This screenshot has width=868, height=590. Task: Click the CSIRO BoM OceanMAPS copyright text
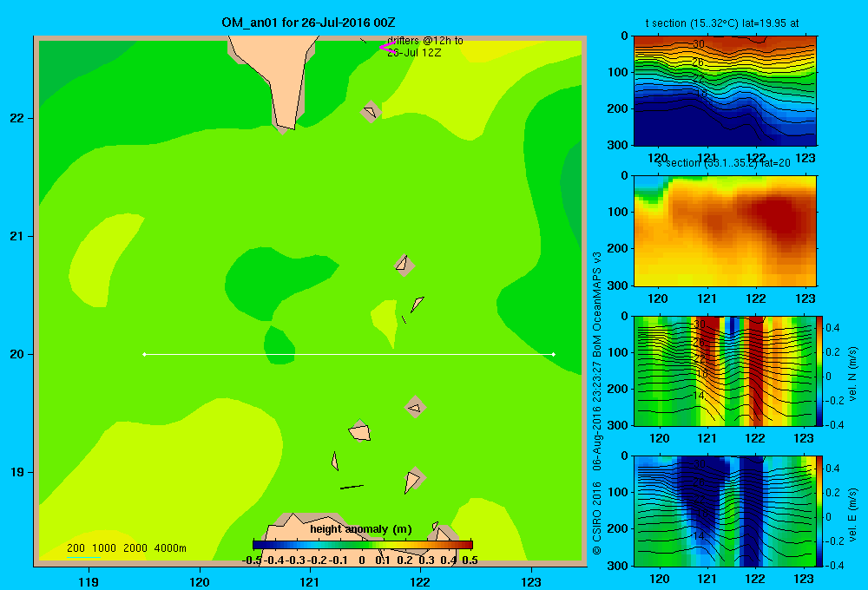597,403
